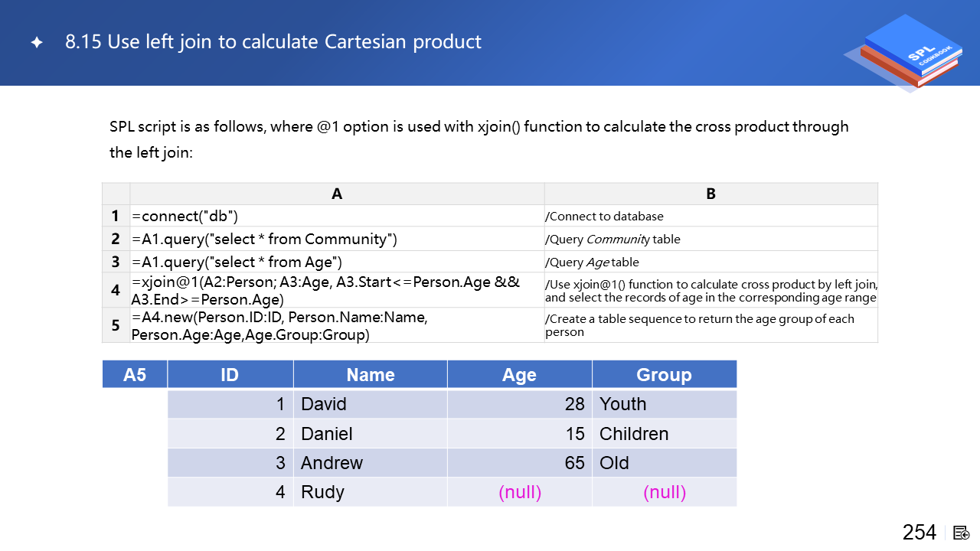This screenshot has height=551, width=980.
Task: Click the star bullet before the title
Action: point(37,43)
